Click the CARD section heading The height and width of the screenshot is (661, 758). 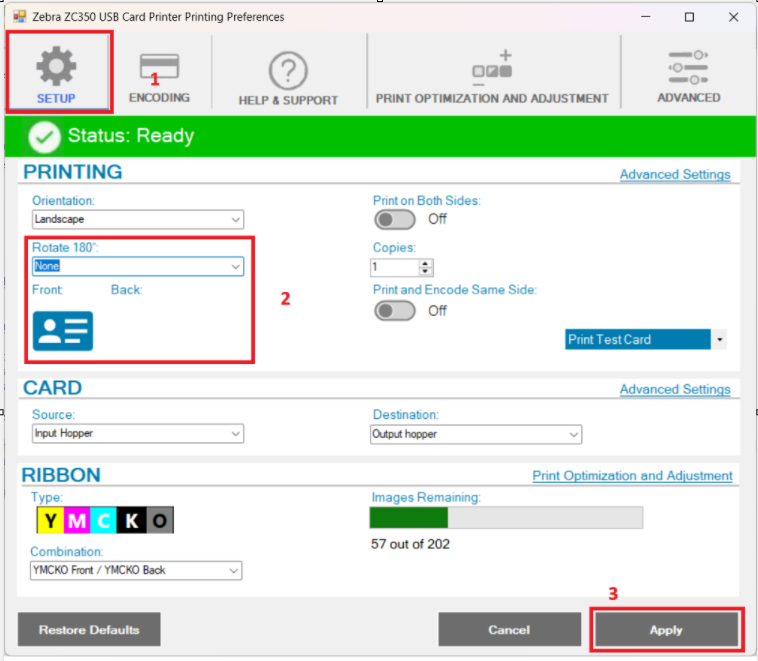point(52,388)
